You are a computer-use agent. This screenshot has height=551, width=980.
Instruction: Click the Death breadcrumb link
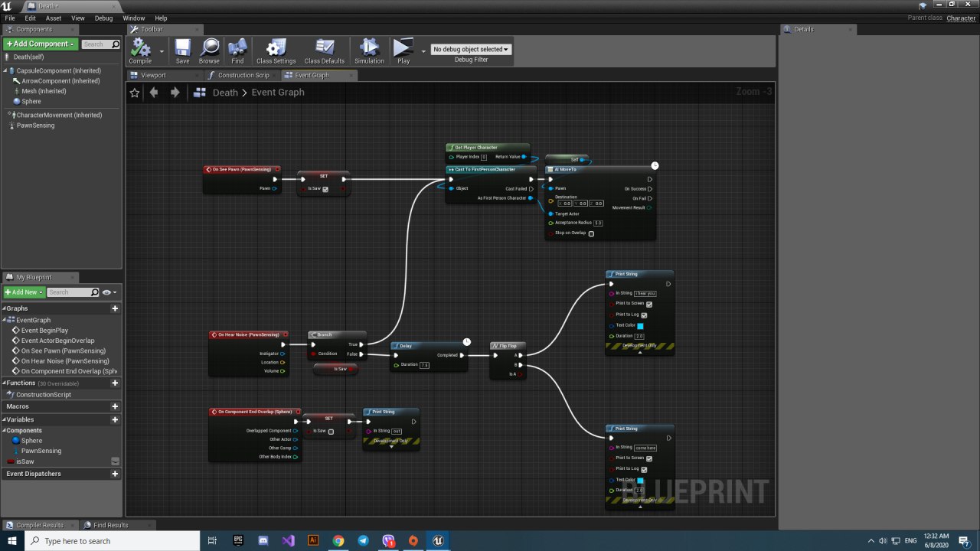225,93
